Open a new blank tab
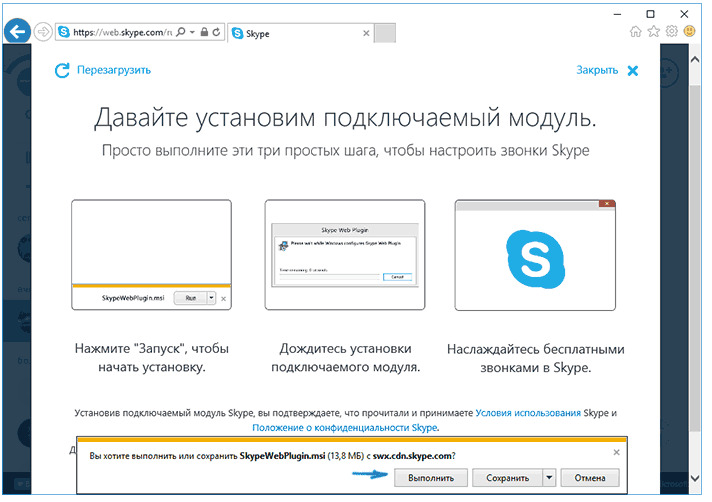This screenshot has width=712, height=502. coord(385,33)
